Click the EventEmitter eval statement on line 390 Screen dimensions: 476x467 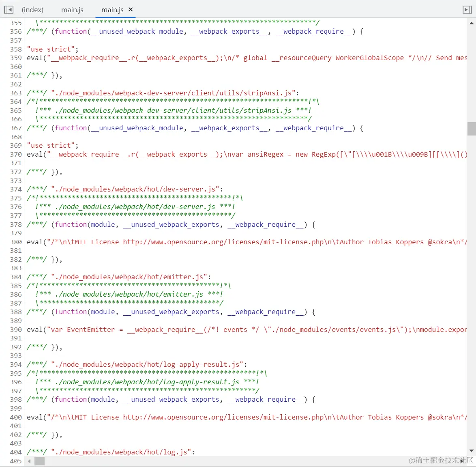tap(247, 330)
